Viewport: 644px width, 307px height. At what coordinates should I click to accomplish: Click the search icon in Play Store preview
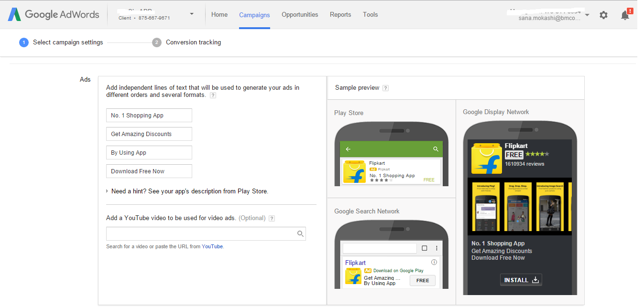[x=436, y=149]
